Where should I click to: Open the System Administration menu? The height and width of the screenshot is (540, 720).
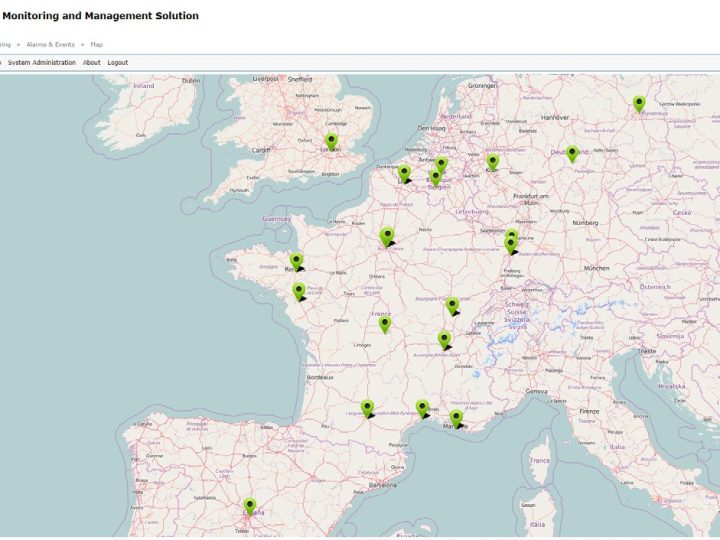click(42, 62)
